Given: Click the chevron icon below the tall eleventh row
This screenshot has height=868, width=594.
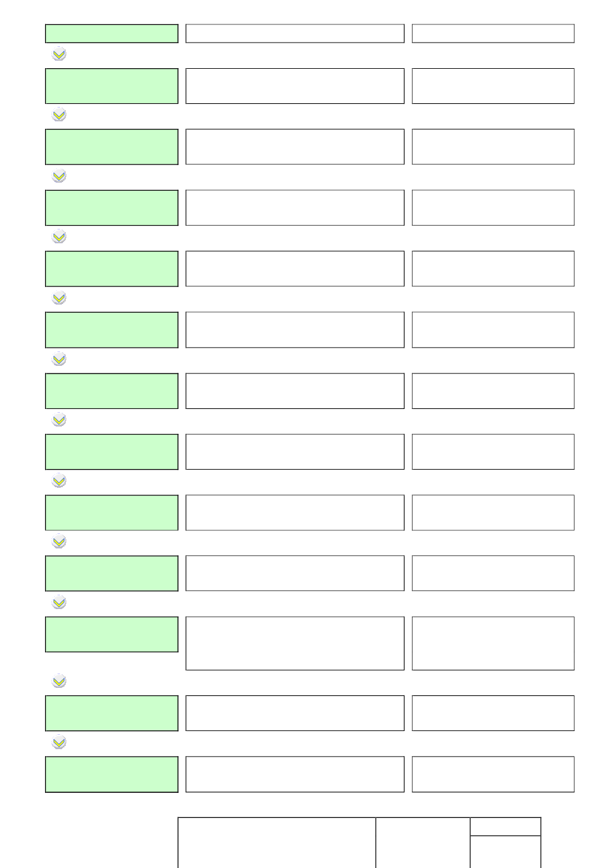Looking at the screenshot, I should pyautogui.click(x=59, y=682).
